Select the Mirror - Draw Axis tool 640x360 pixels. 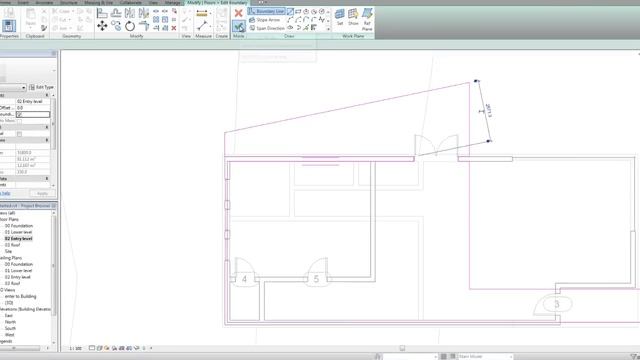(x=144, y=13)
